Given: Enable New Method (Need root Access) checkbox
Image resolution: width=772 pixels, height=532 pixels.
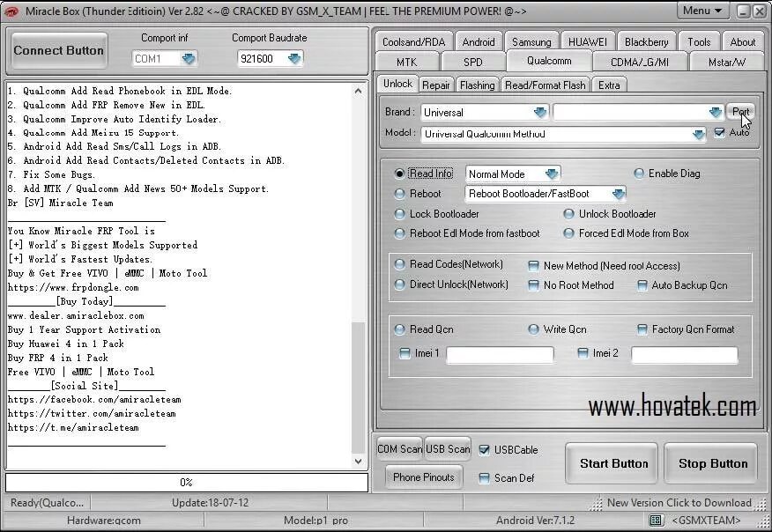Looking at the screenshot, I should [x=533, y=266].
